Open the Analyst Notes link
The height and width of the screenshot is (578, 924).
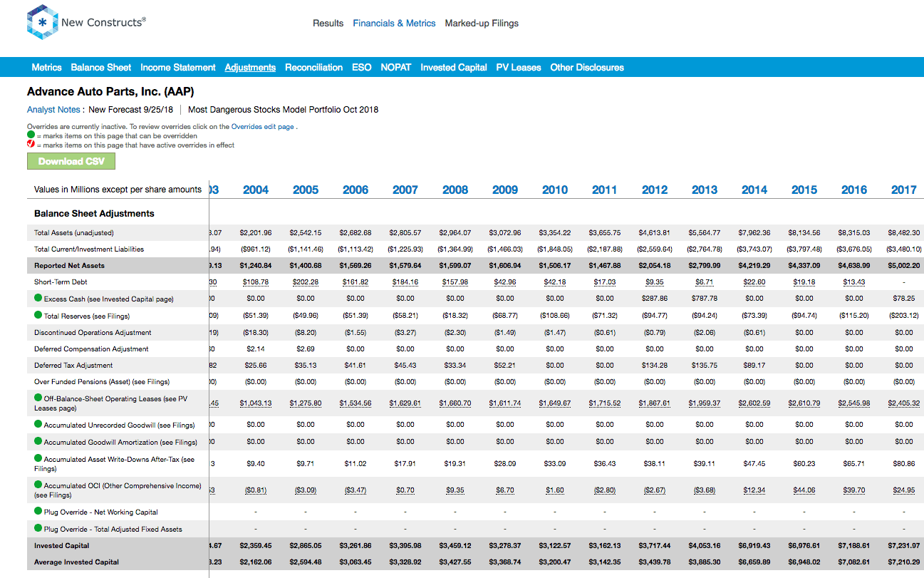53,110
